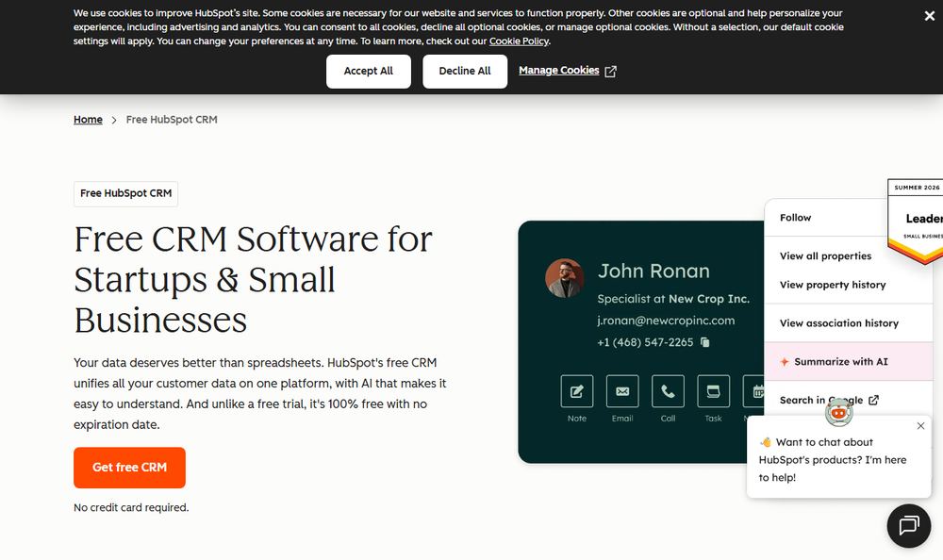Click the Call icon on contact card
Screen dimensions: 943x560
pos(668,391)
